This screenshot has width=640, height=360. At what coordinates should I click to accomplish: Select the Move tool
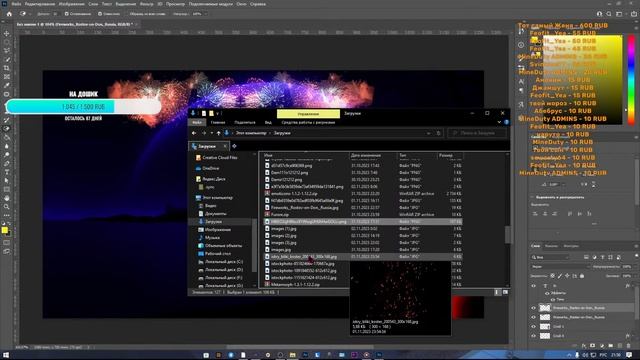point(7,33)
